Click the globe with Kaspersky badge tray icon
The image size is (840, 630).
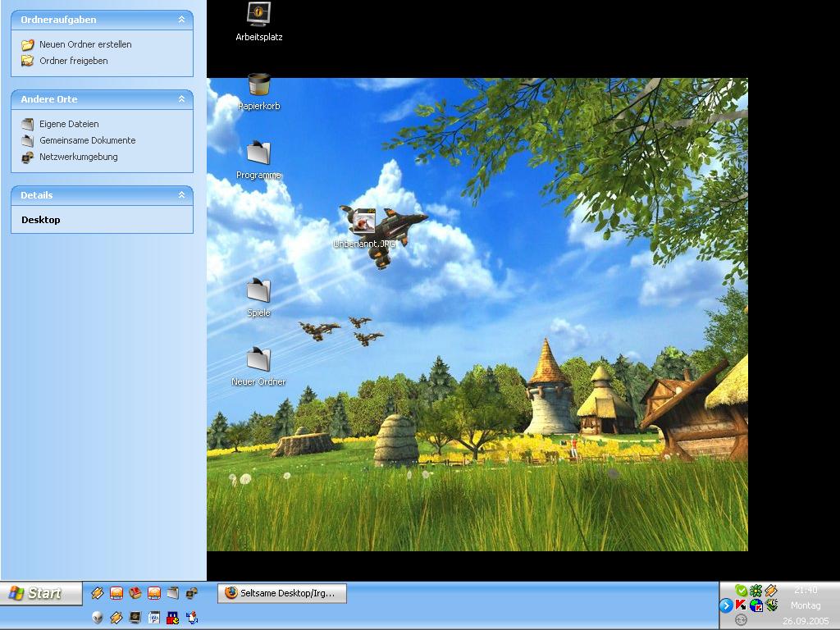click(756, 605)
